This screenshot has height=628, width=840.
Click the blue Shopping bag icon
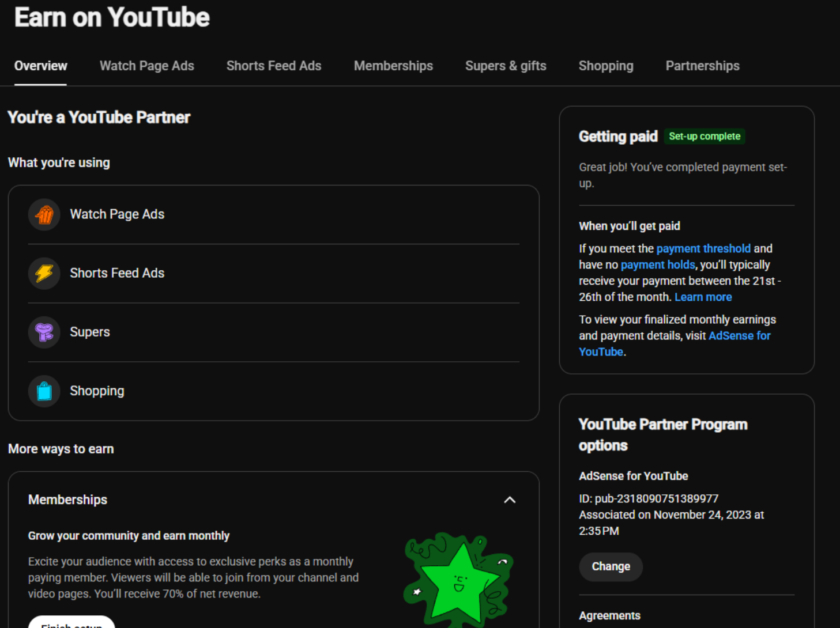(44, 391)
